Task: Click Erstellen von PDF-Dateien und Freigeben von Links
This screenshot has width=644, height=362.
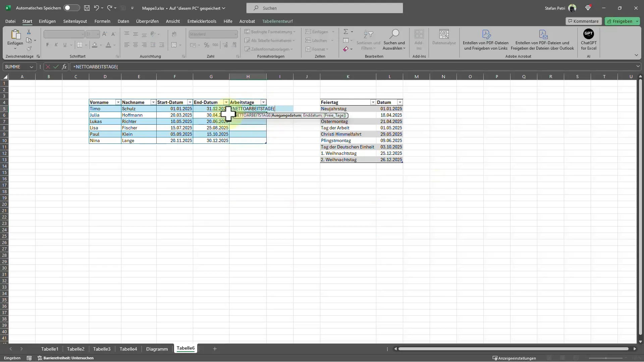Action: 486,40
